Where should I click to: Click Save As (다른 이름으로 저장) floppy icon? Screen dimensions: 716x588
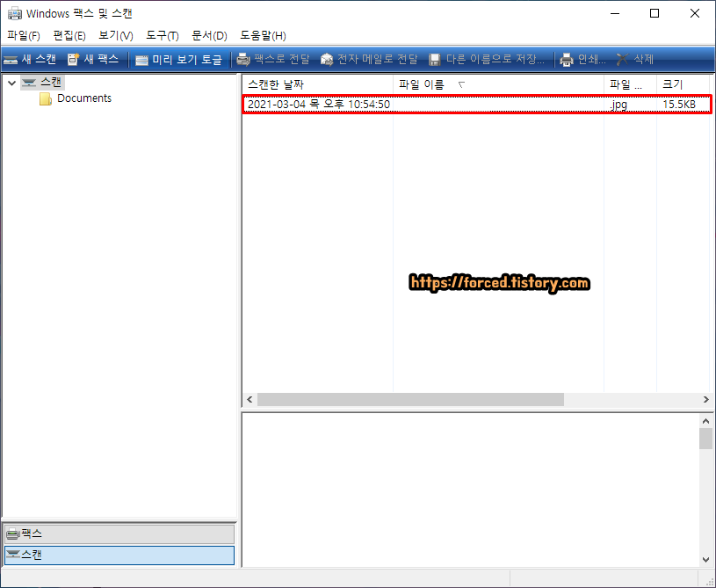[x=435, y=60]
